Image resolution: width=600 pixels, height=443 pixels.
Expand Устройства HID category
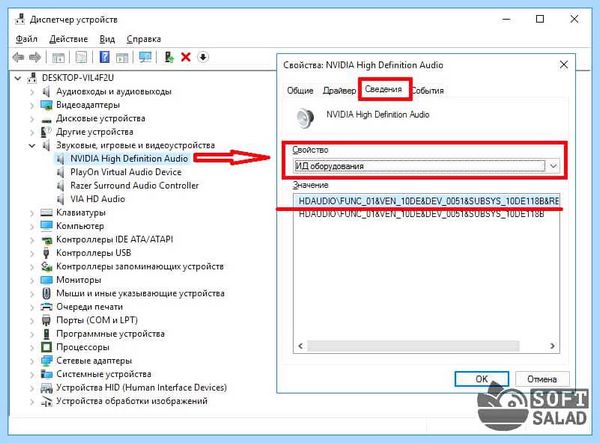(32, 388)
